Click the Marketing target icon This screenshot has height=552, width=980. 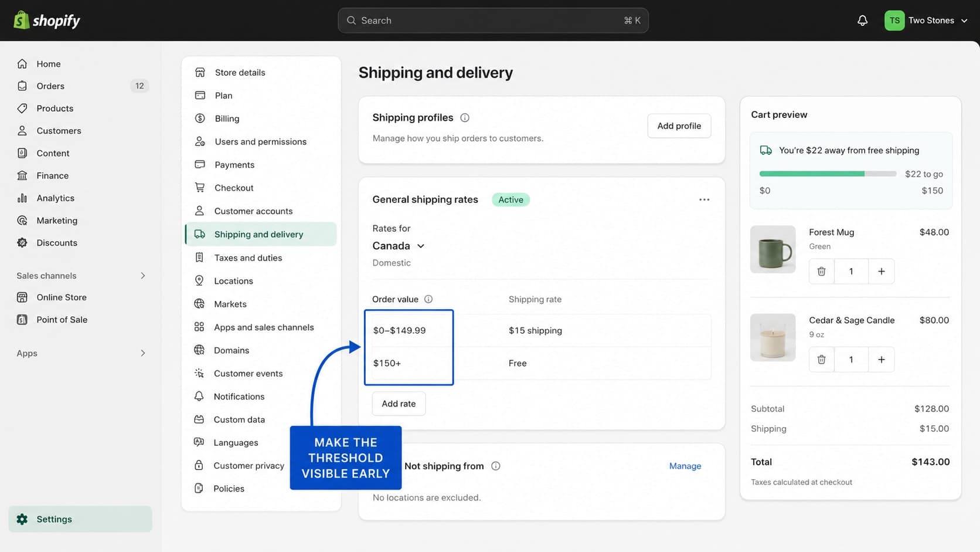click(22, 220)
